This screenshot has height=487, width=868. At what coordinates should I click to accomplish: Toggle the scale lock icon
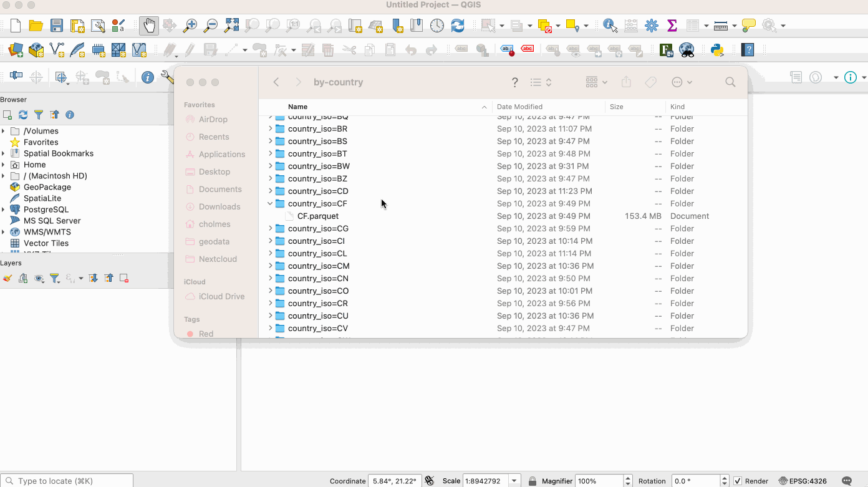tap(533, 481)
